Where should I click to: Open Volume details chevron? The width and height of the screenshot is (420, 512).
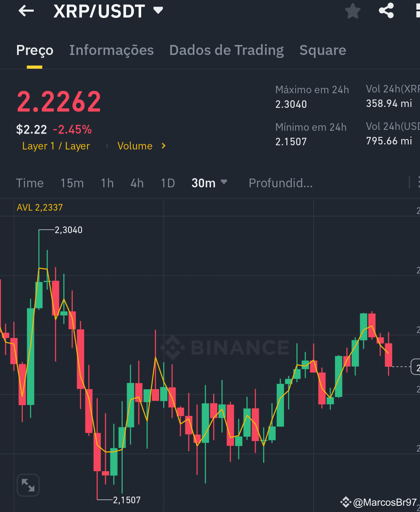coord(164,146)
